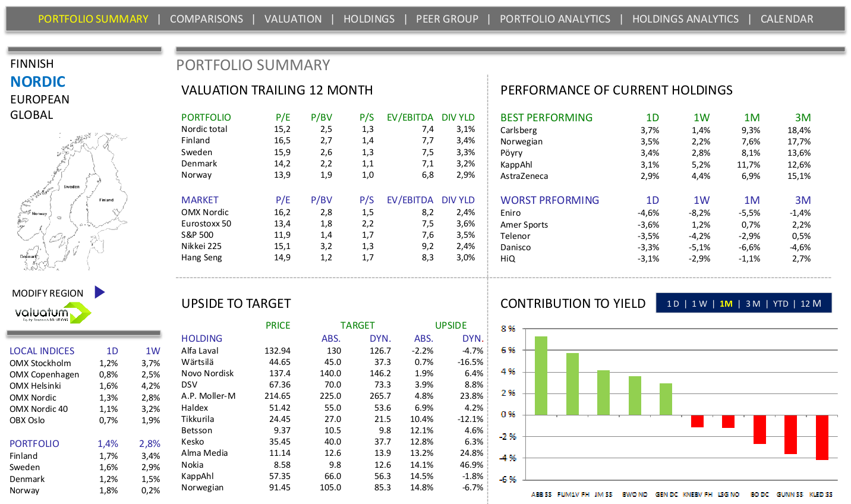851x504 pixels.
Task: Click Tikkurila holding
Action: 197,419
